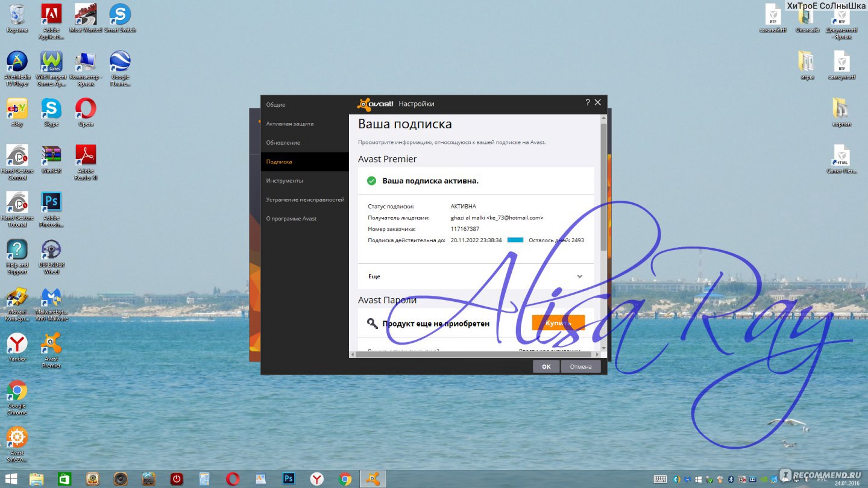Select the Skype desktop icon
Screen dimensions: 868x488
pyautogui.click(x=51, y=112)
